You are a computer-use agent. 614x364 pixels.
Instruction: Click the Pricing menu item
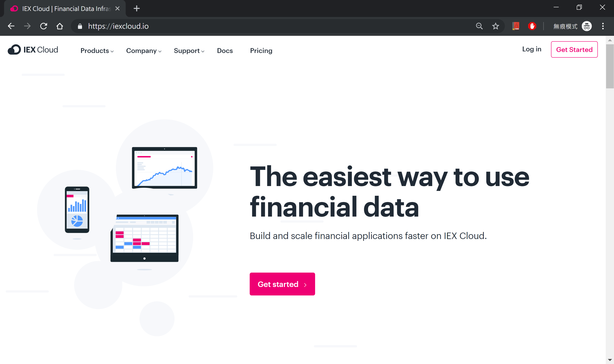click(x=261, y=50)
